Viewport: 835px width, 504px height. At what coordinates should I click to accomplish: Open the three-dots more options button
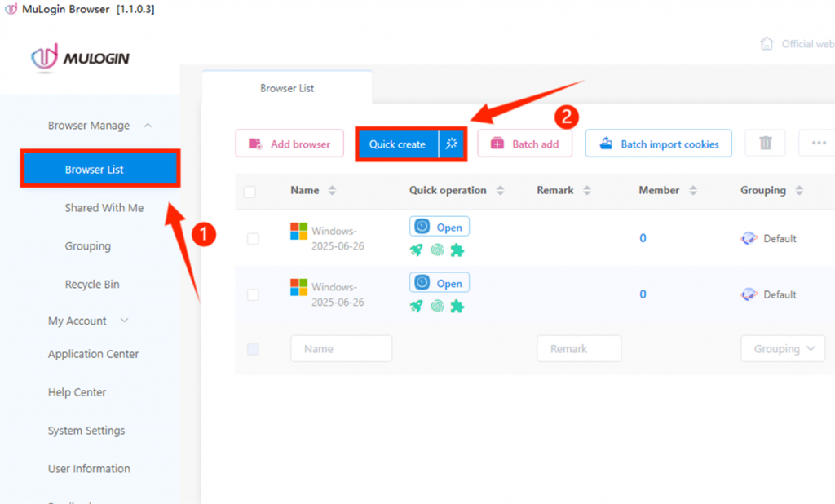coord(817,143)
